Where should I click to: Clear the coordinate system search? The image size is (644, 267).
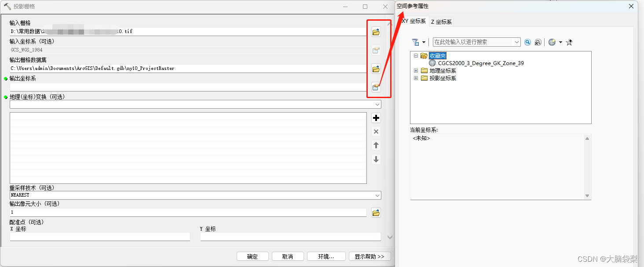(x=538, y=42)
